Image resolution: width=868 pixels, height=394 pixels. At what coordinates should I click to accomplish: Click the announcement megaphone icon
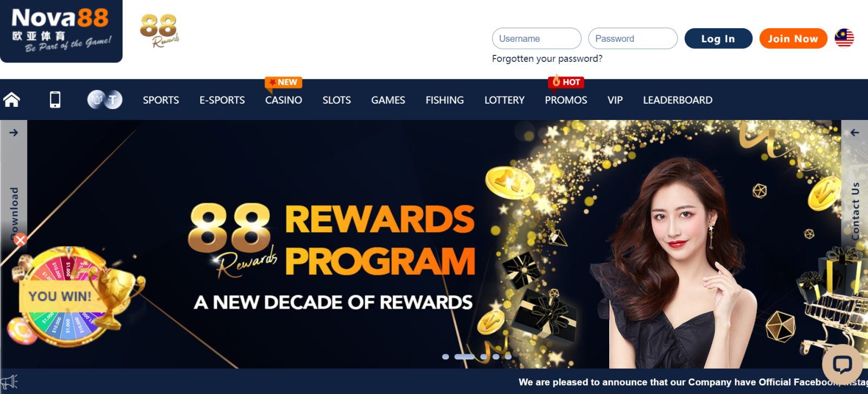click(x=9, y=382)
